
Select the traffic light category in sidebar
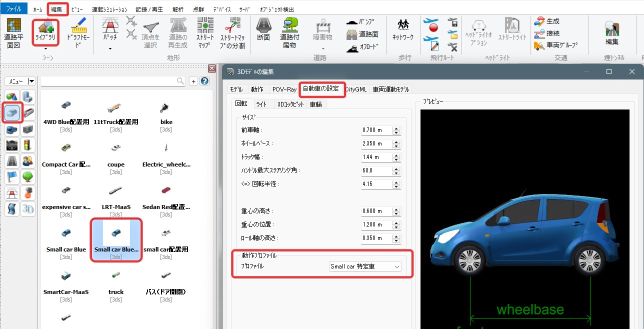point(28,145)
